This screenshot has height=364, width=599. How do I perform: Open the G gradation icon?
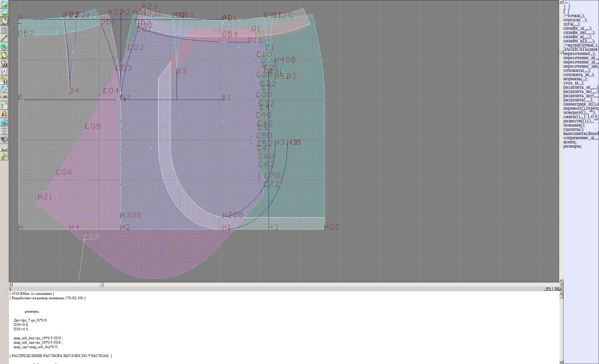tap(4, 80)
